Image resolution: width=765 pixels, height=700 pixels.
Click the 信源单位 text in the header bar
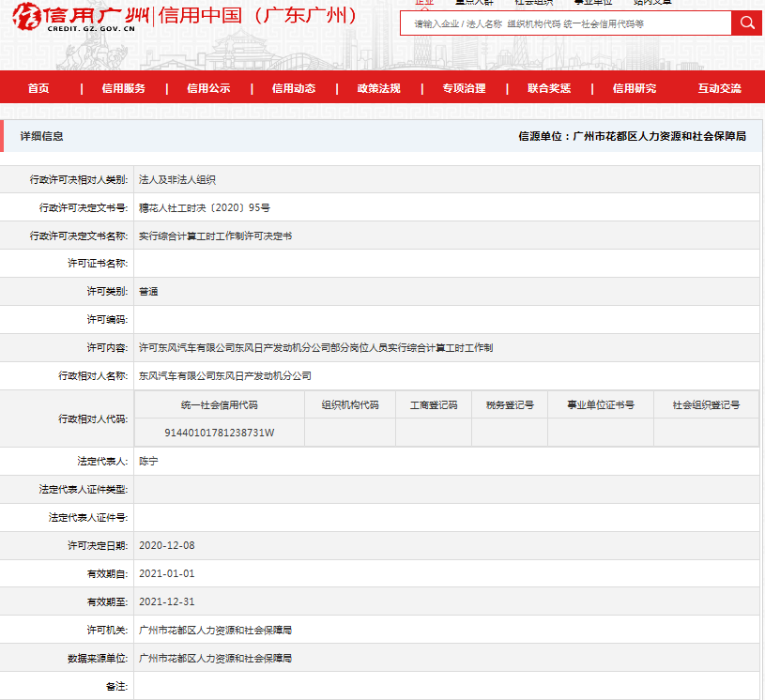[633, 136]
